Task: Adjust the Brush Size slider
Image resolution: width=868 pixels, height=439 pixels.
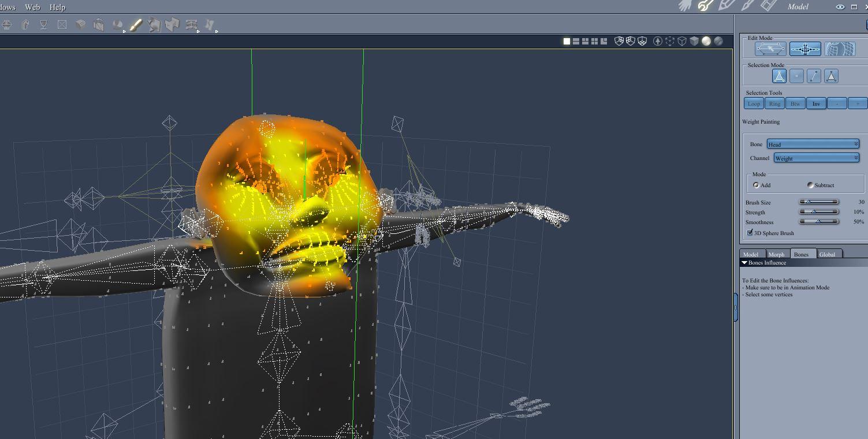Action: tap(819, 202)
